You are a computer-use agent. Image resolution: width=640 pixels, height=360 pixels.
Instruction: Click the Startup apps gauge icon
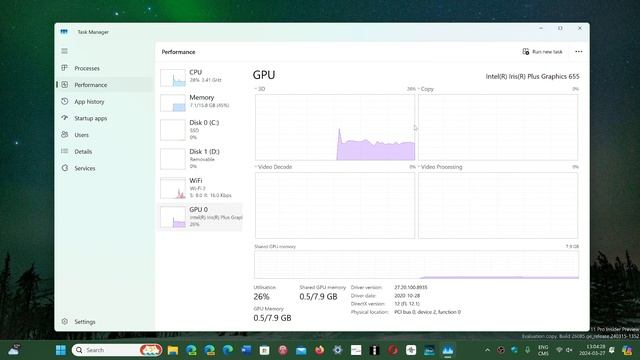[x=64, y=118]
